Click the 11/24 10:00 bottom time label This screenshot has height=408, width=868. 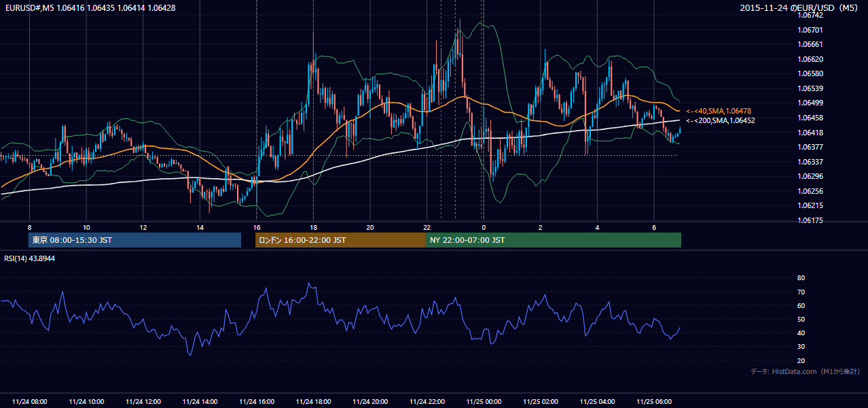[86, 402]
